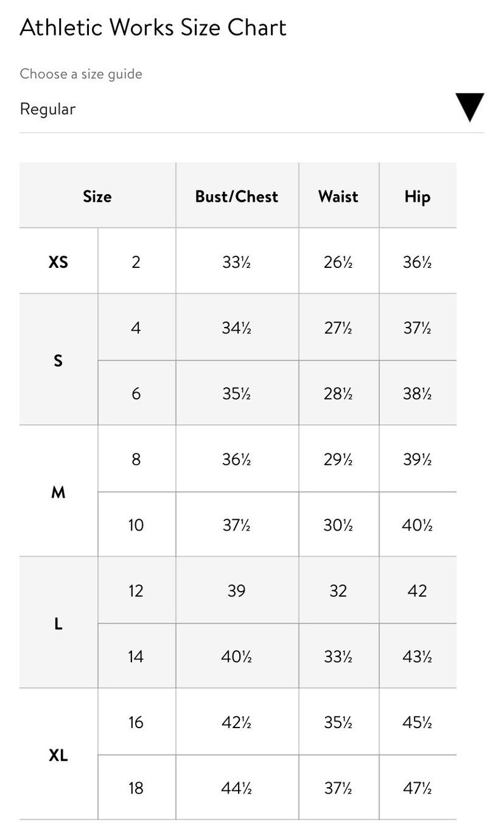The height and width of the screenshot is (831, 504).
Task: Click the Athletic Works Size Chart heading
Action: click(153, 28)
